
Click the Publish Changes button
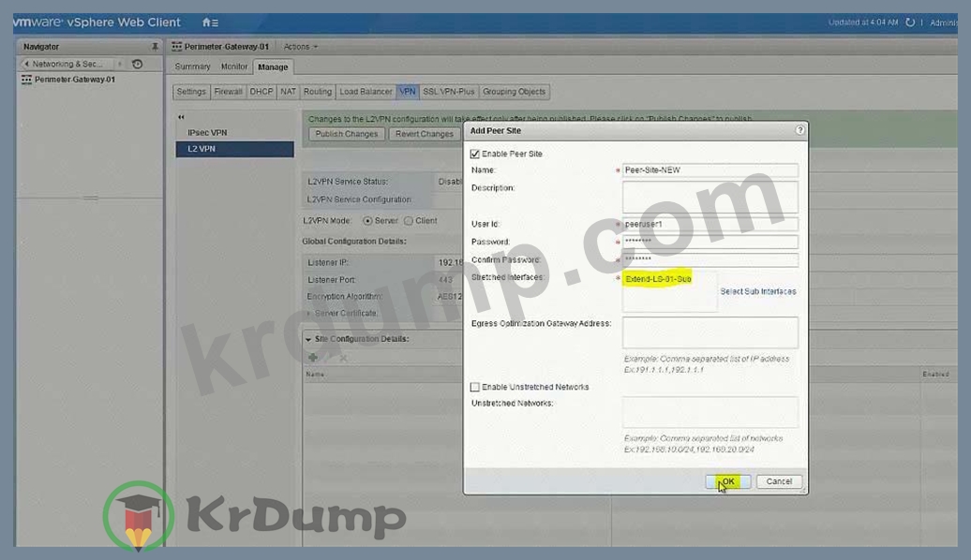pyautogui.click(x=346, y=134)
